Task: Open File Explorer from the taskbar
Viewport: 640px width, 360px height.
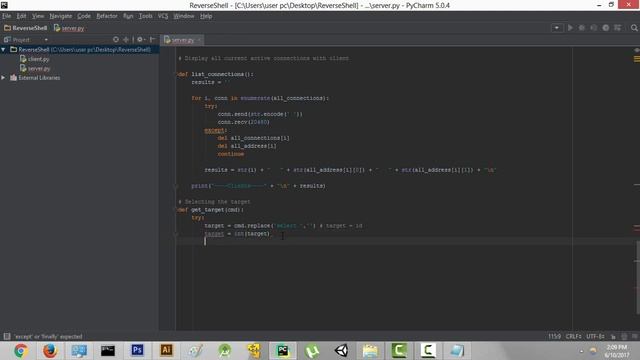Action: tap(370, 351)
